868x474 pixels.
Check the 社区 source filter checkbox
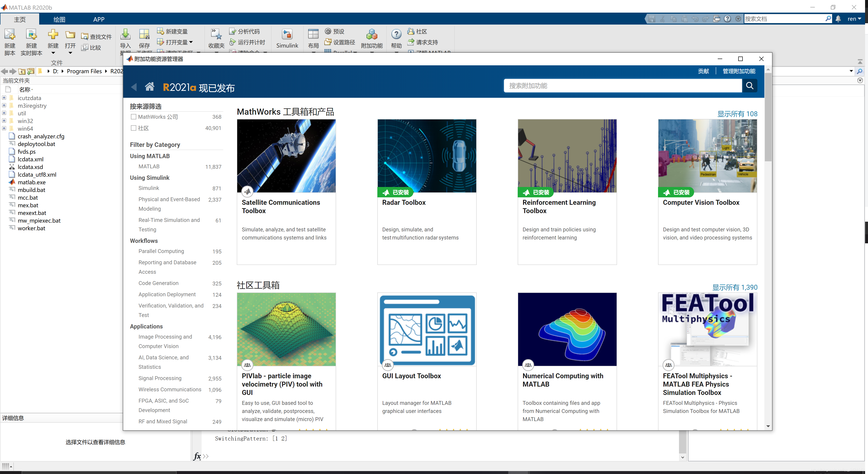133,128
